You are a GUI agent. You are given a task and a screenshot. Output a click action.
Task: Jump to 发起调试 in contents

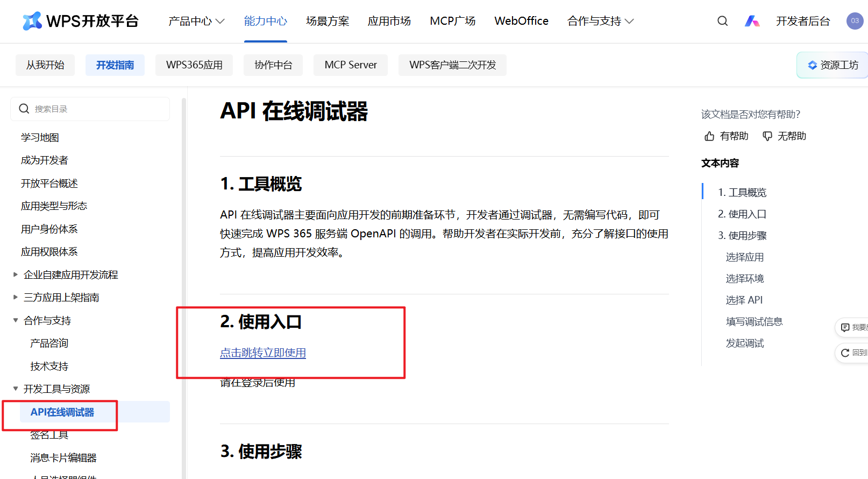coord(745,343)
